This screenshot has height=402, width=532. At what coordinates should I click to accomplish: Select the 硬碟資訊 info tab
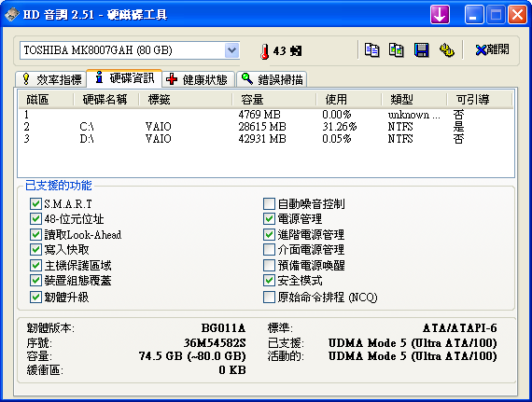coord(124,78)
